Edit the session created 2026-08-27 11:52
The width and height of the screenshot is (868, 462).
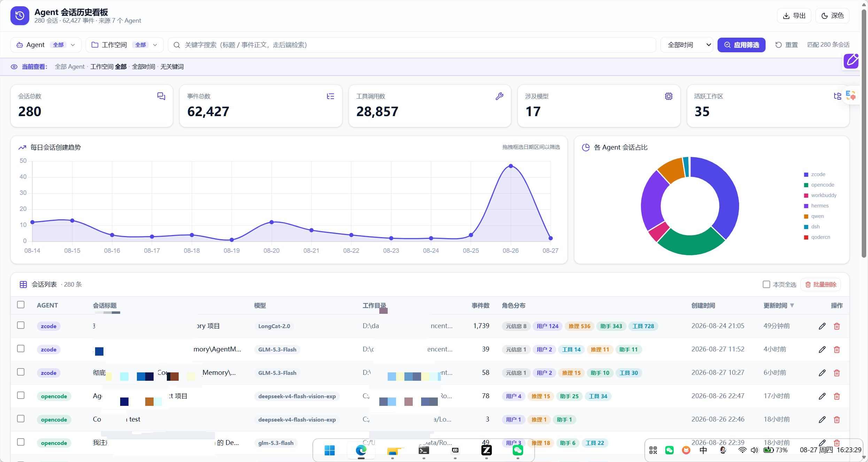tap(822, 349)
